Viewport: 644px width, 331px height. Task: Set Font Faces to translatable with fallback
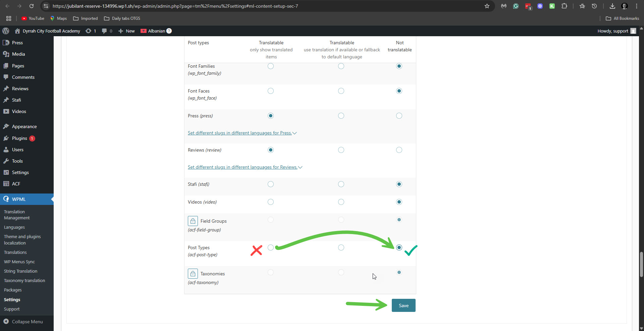point(341,91)
